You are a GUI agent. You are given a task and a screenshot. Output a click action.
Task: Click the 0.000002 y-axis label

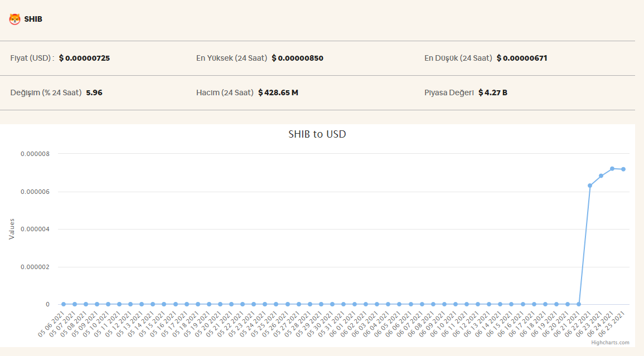[35, 267]
